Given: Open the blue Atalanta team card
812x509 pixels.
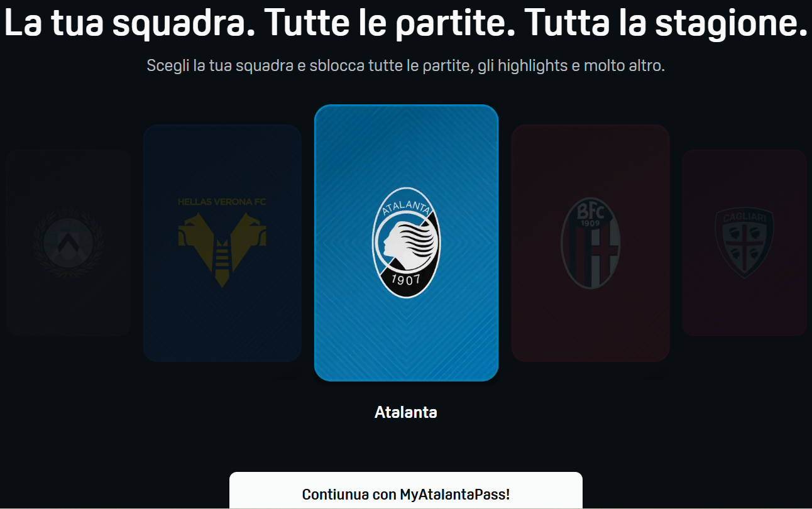Looking at the screenshot, I should (406, 243).
